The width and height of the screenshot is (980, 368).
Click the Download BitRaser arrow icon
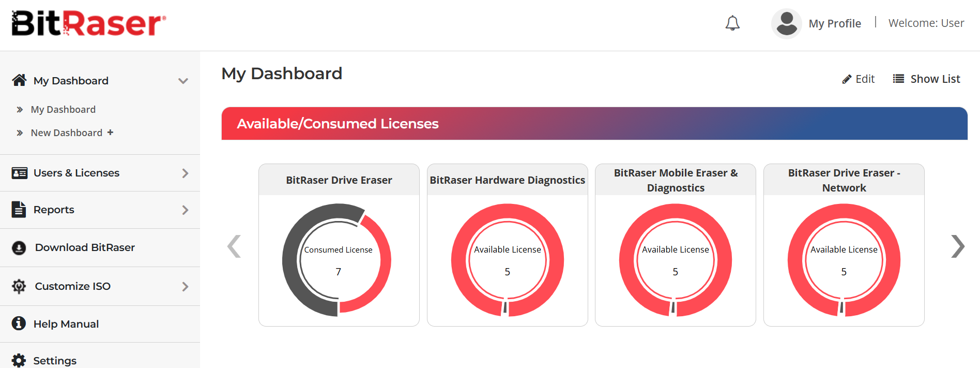[19, 248]
